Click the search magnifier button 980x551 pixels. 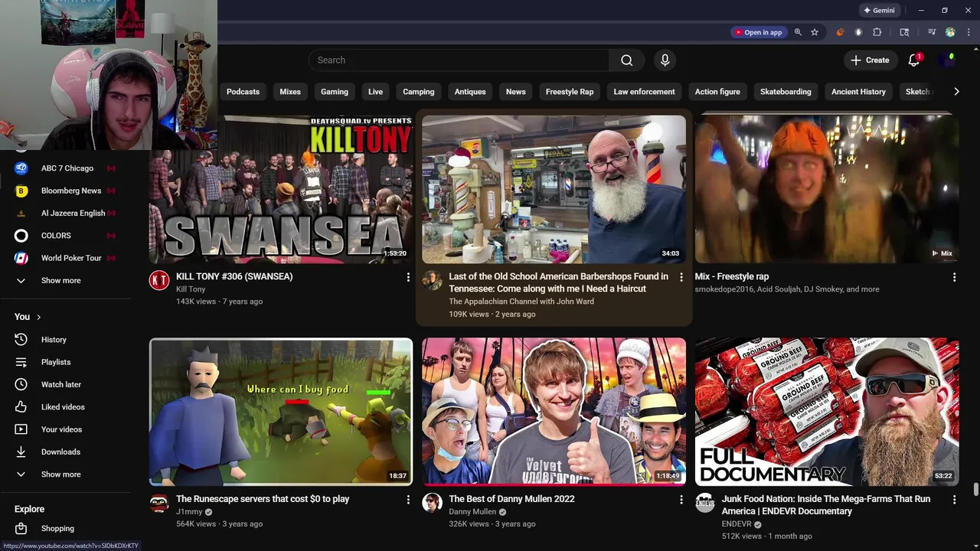[x=626, y=60]
